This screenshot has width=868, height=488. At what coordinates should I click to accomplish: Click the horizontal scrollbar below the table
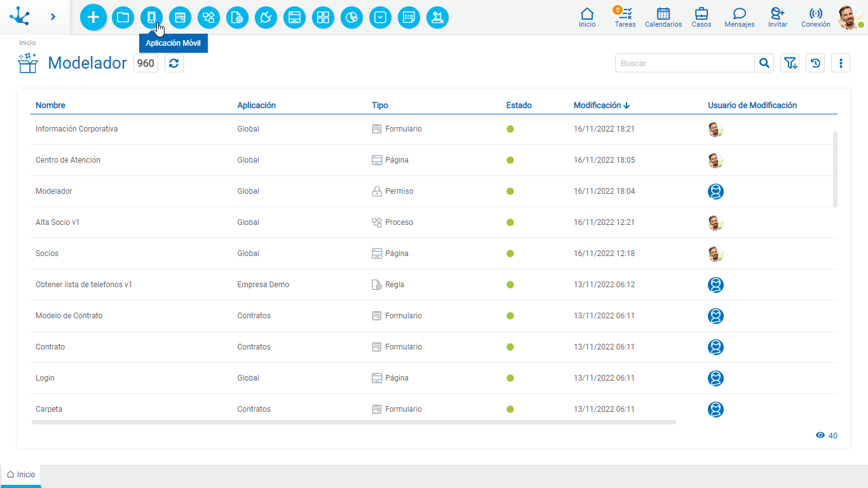[x=354, y=422]
